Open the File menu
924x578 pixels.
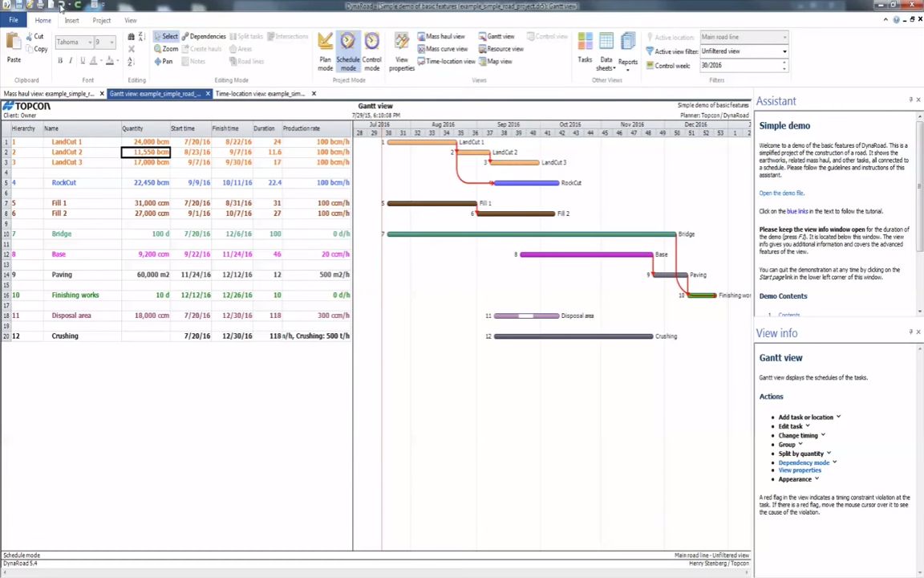click(14, 20)
